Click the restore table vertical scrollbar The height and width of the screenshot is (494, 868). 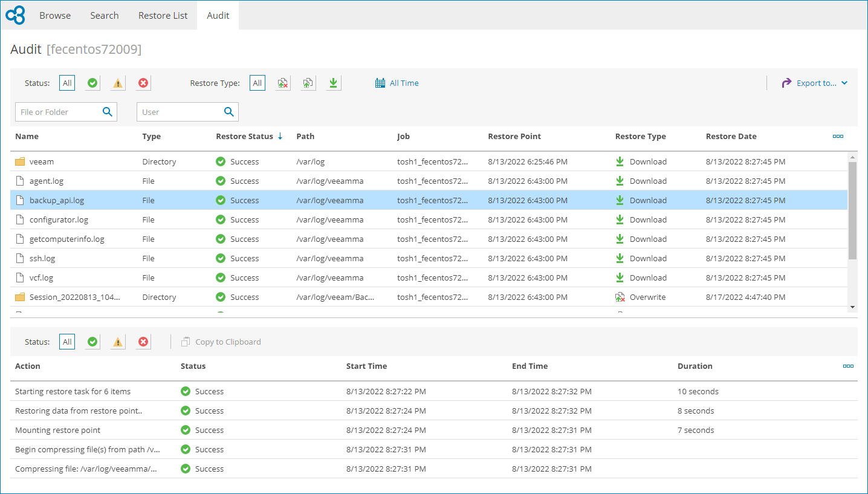[852, 212]
